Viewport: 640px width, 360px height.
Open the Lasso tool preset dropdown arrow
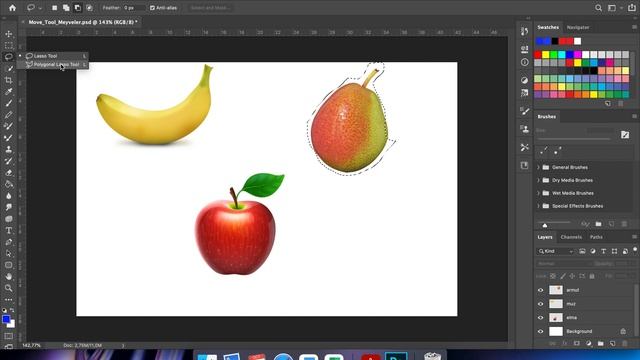click(x=40, y=8)
